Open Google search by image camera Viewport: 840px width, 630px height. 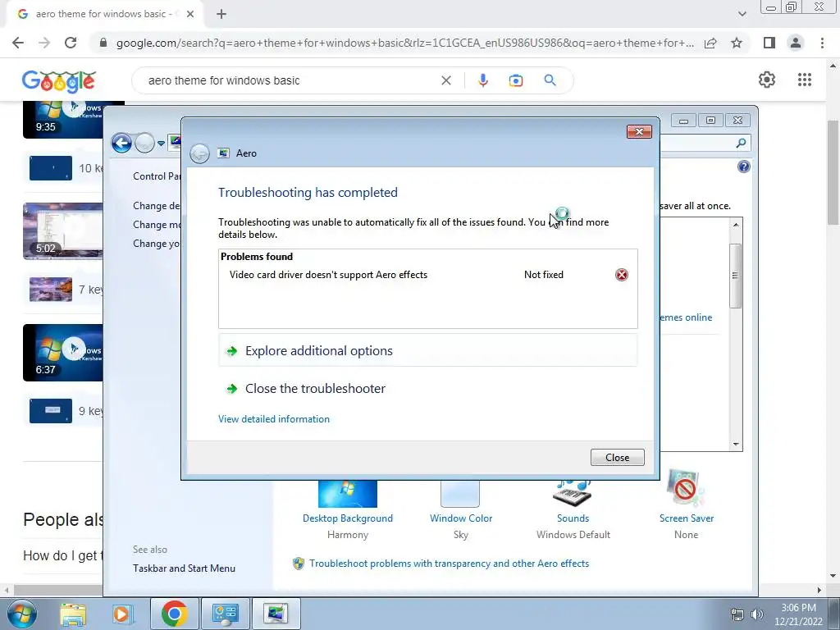(515, 81)
